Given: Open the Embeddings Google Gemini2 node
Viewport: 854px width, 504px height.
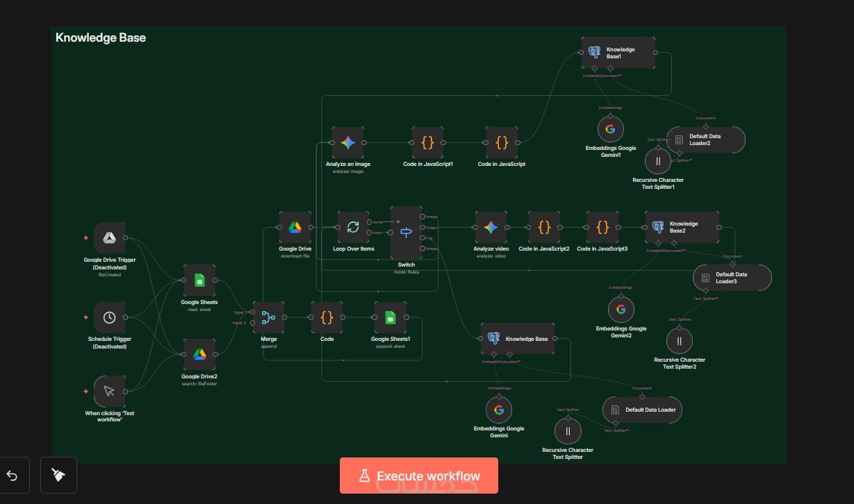Looking at the screenshot, I should 621,310.
